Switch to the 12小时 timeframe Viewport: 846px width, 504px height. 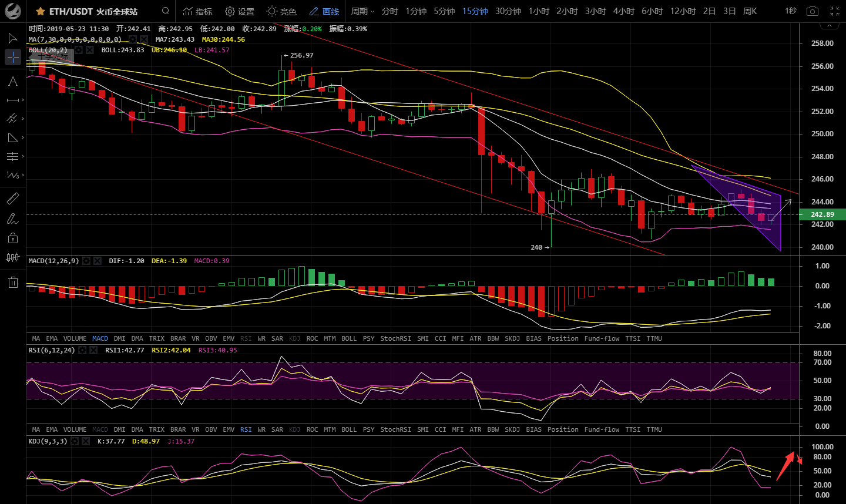click(x=683, y=12)
